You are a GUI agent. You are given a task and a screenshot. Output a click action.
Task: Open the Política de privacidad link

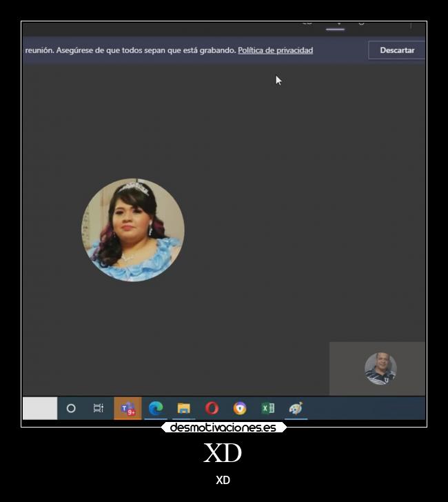[x=275, y=50]
